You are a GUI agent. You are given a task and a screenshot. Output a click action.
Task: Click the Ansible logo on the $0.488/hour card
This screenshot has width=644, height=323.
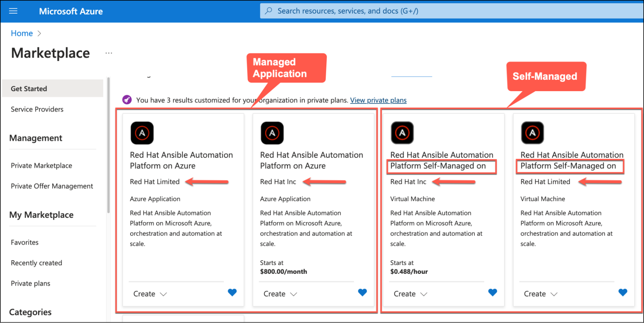pyautogui.click(x=402, y=133)
